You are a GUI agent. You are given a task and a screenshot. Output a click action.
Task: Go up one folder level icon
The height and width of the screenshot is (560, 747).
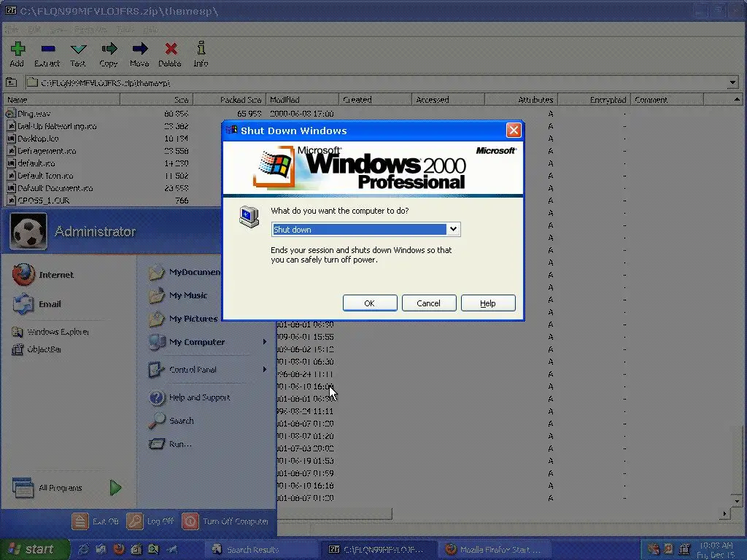[11, 83]
